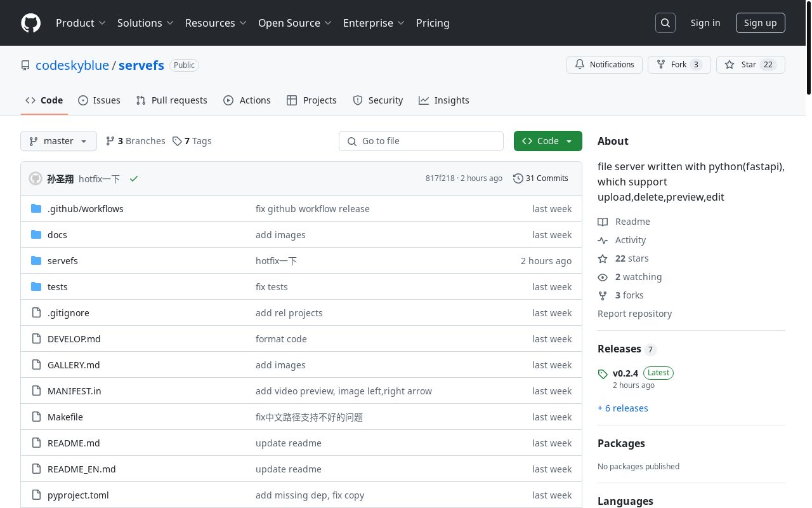Expand the Product menu in the navbar
This screenshot has width=812, height=508.
pyautogui.click(x=81, y=23)
